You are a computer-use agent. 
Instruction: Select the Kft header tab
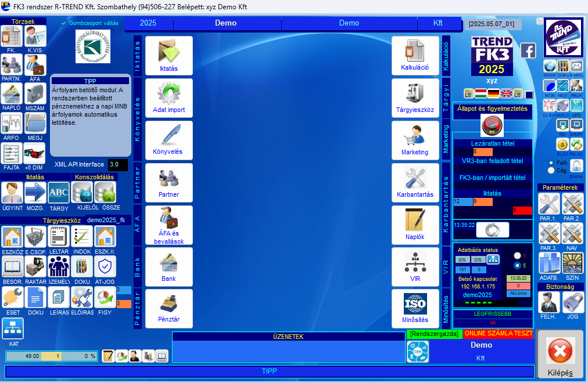[x=438, y=23]
